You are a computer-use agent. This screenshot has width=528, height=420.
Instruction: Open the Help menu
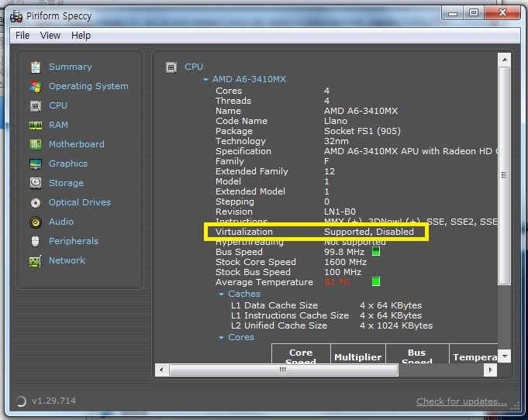click(81, 36)
